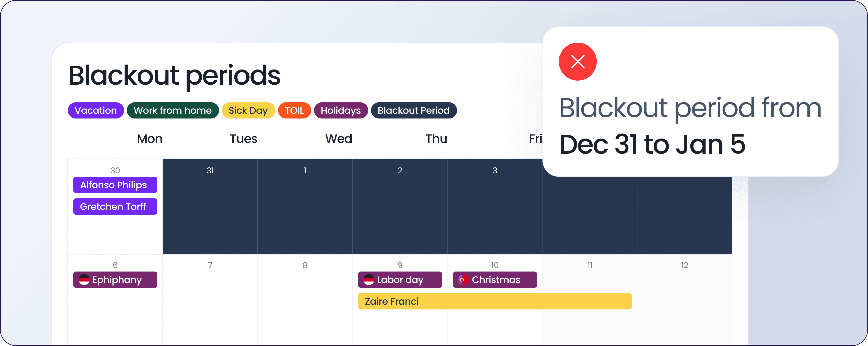Image resolution: width=868 pixels, height=346 pixels.
Task: Expand the Labor day holiday event
Action: pos(399,280)
